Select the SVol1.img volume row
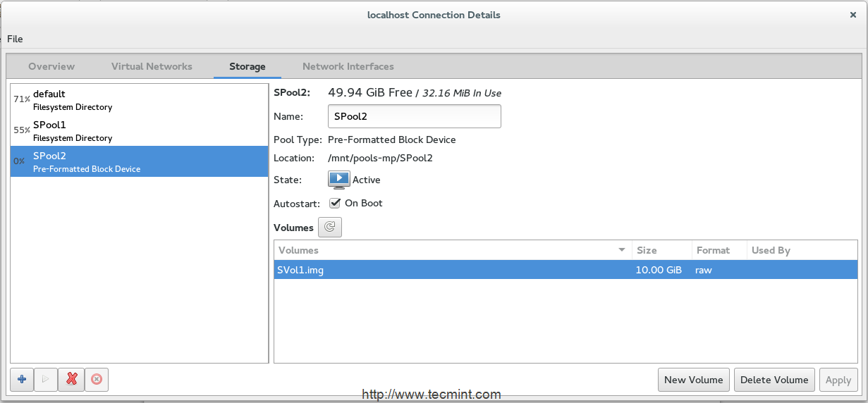Image resolution: width=868 pixels, height=403 pixels. [x=451, y=270]
